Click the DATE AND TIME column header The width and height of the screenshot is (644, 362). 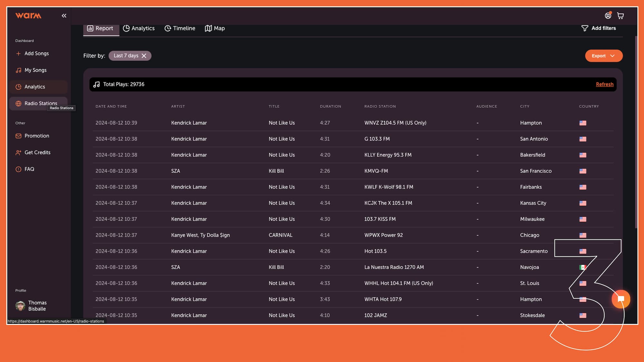(x=111, y=107)
